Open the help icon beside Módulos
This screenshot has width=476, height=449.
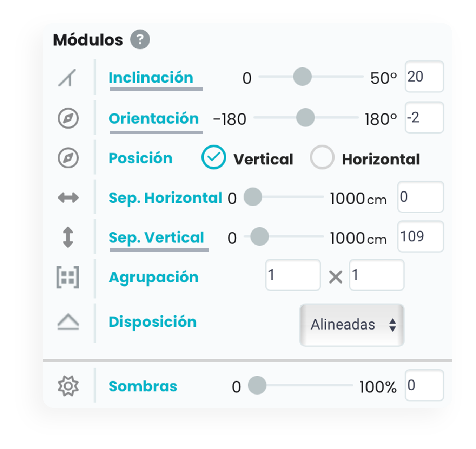[x=140, y=39]
